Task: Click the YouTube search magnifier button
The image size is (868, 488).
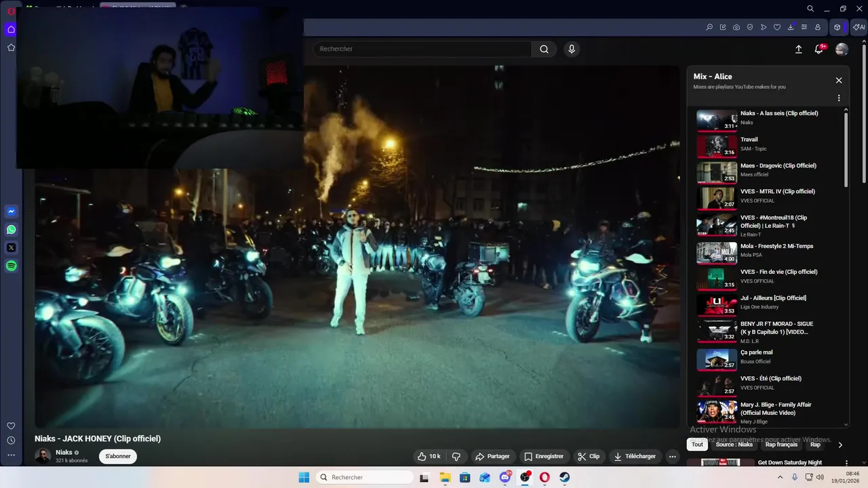Action: (544, 49)
